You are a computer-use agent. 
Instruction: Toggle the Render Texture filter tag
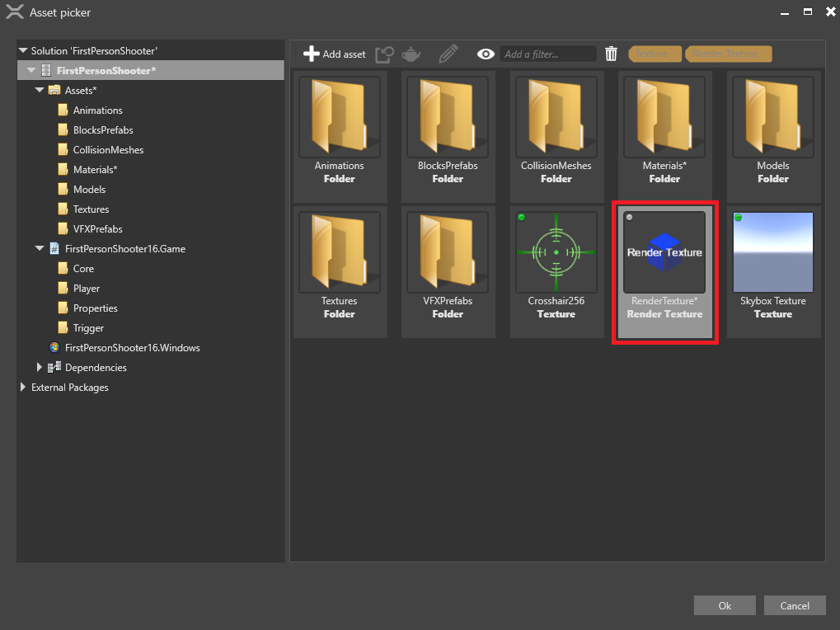pos(728,53)
